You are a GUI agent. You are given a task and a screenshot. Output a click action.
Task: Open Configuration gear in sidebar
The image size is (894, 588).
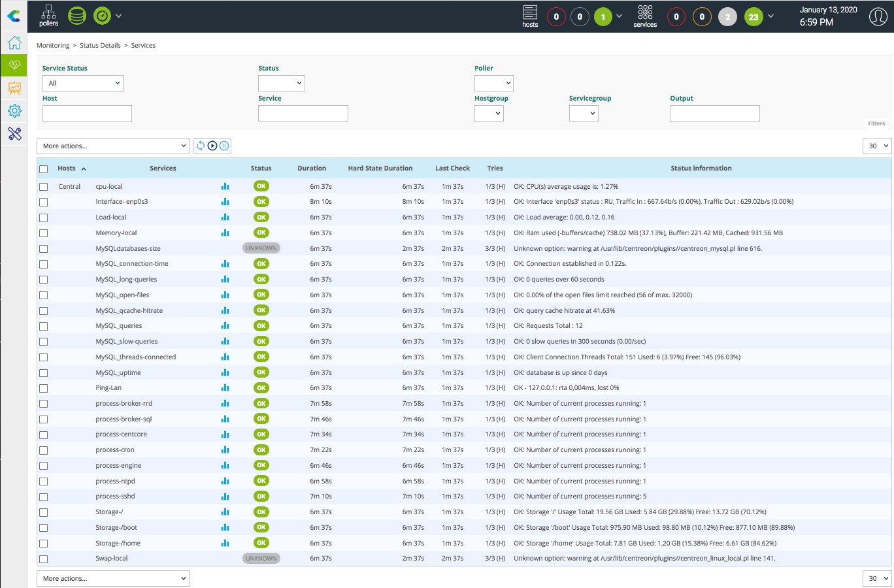click(14, 111)
